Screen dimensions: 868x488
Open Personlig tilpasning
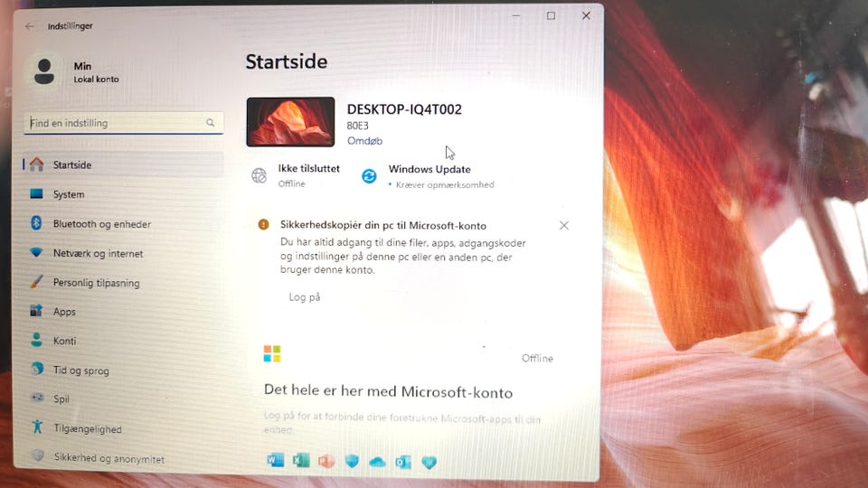(x=123, y=283)
